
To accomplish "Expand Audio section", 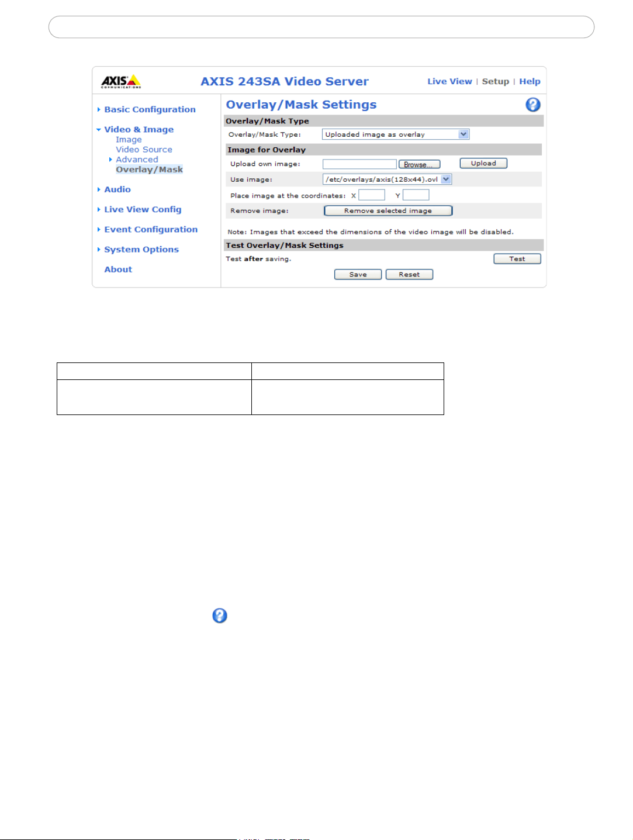I will (117, 189).
